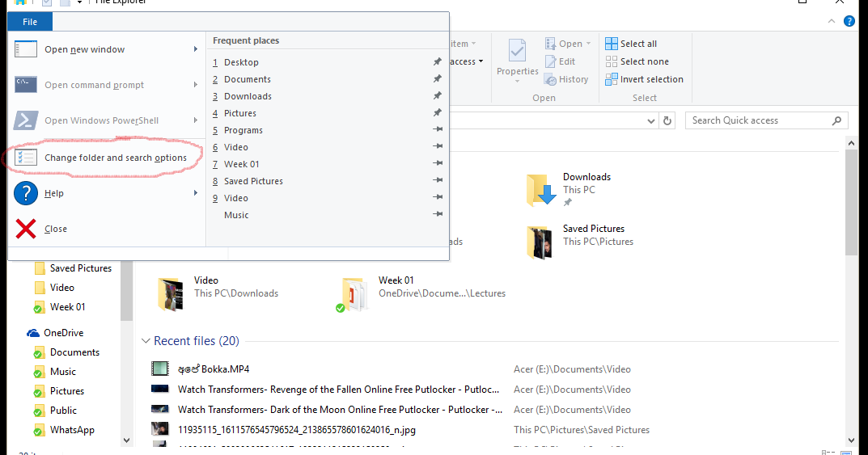
Task: Click the Edit ribbon button
Action: pyautogui.click(x=561, y=61)
